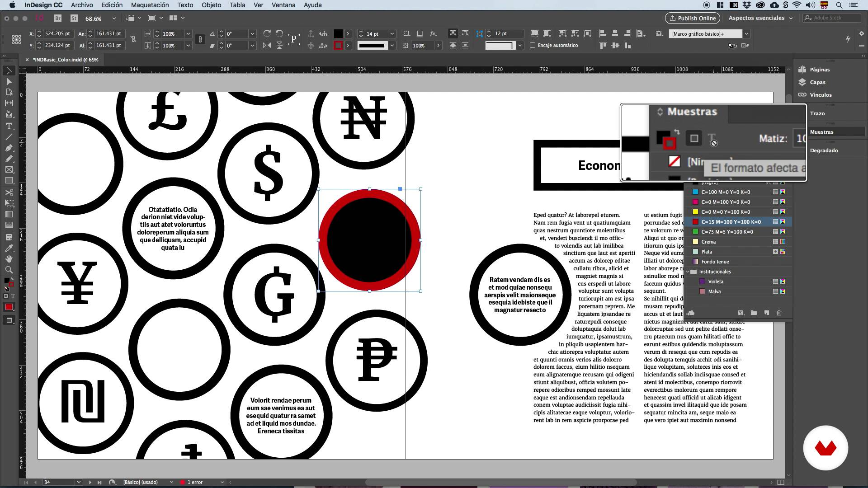Image resolution: width=868 pixels, height=488 pixels.
Task: Open Adobe Stock with the St icon
Action: (x=74, y=18)
